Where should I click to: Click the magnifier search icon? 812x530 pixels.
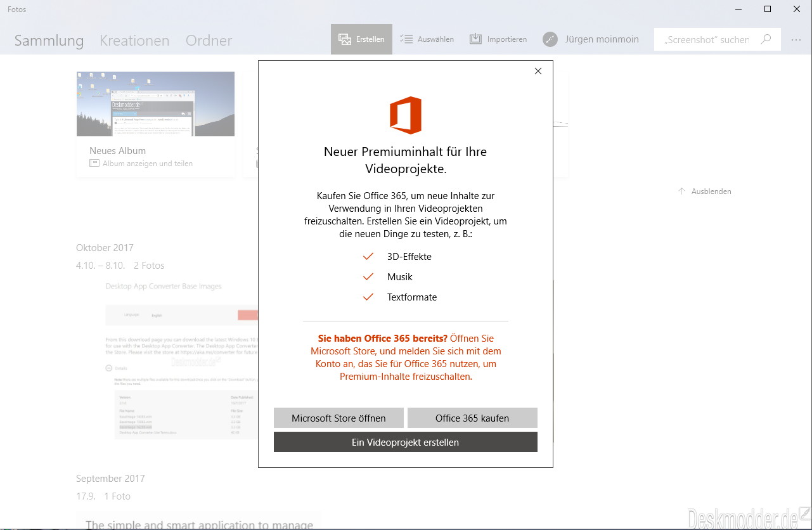pyautogui.click(x=766, y=39)
